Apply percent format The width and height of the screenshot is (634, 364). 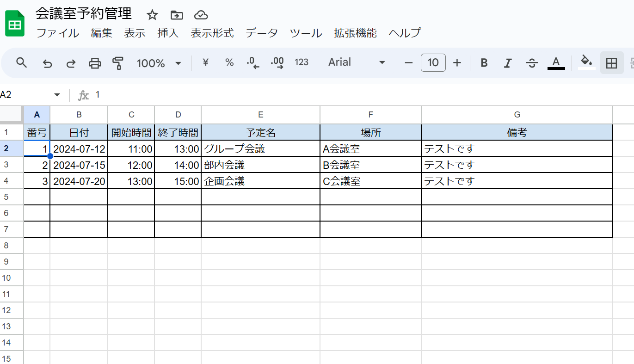tap(229, 62)
